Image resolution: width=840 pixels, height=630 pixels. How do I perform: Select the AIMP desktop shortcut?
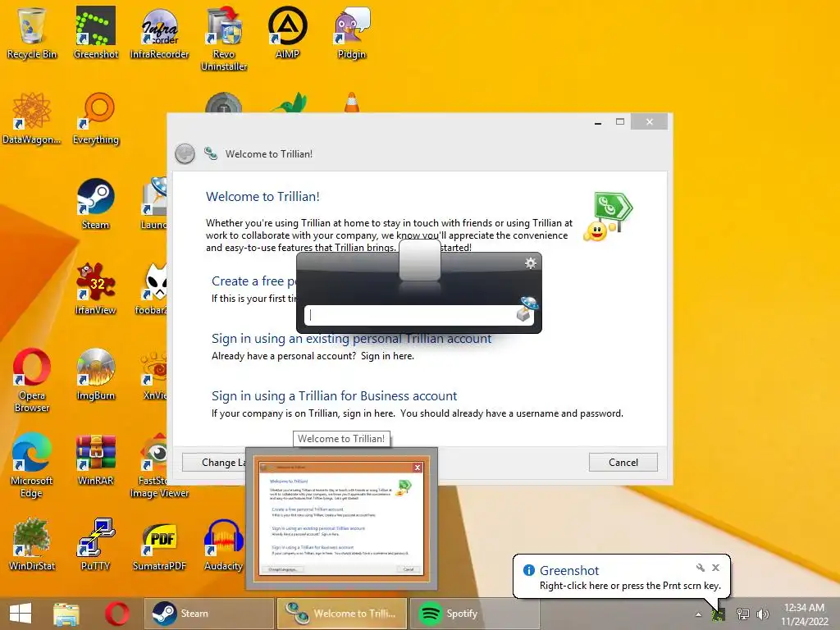288,33
